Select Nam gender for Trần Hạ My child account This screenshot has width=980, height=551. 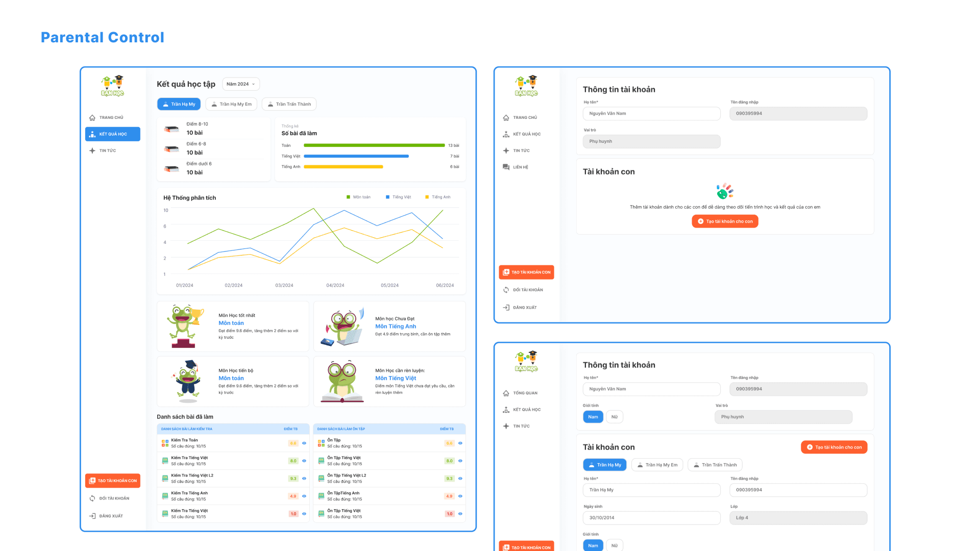[593, 545]
